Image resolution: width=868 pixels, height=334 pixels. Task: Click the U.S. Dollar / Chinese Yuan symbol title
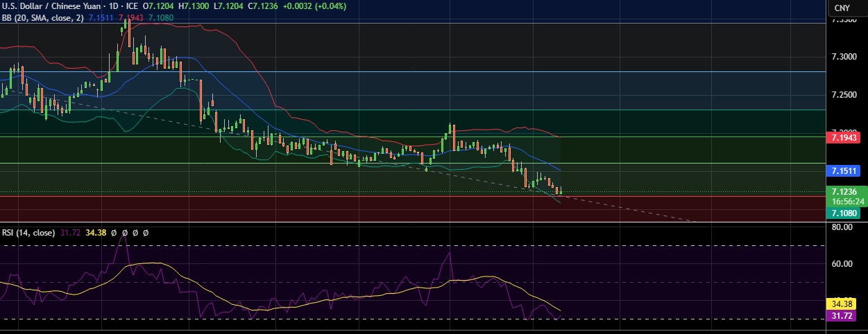49,6
